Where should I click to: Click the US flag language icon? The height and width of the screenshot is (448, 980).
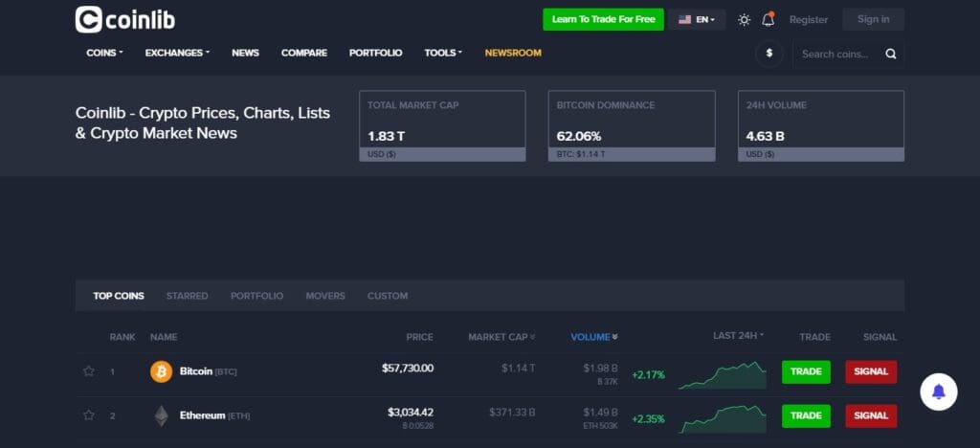(684, 19)
